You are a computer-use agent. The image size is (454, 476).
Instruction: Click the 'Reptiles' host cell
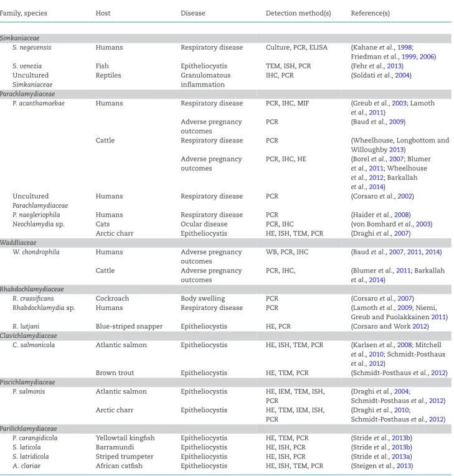tap(108, 75)
